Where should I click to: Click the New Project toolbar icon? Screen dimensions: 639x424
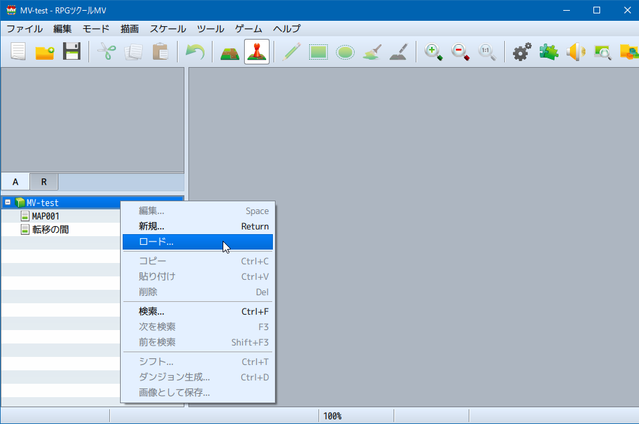pos(18,52)
